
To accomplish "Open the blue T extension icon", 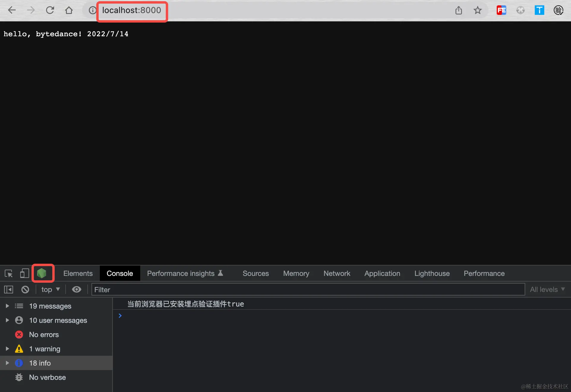I will click(539, 10).
